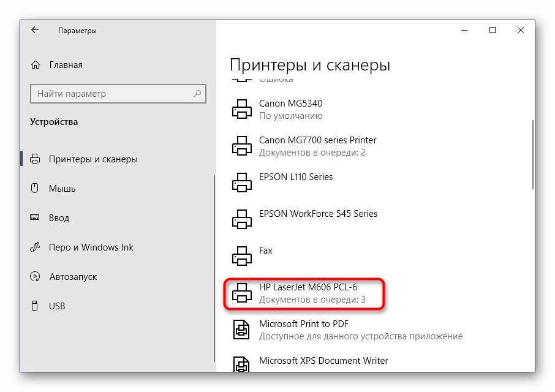Click the Canon MG5340 printer icon

[242, 109]
